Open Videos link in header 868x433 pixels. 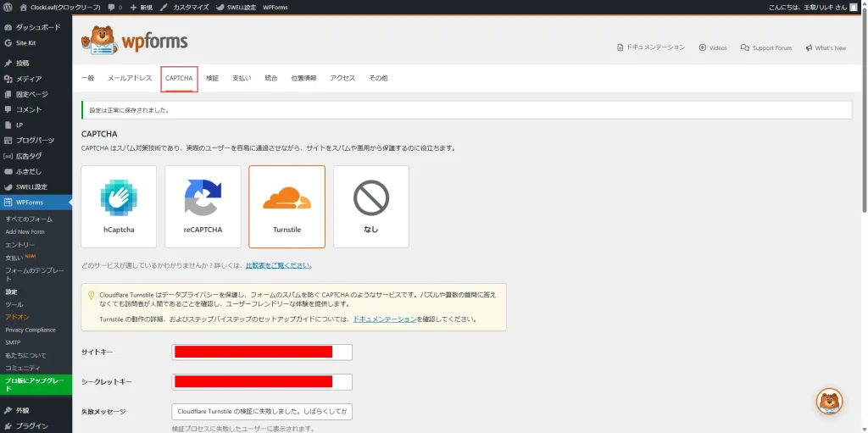pos(713,48)
